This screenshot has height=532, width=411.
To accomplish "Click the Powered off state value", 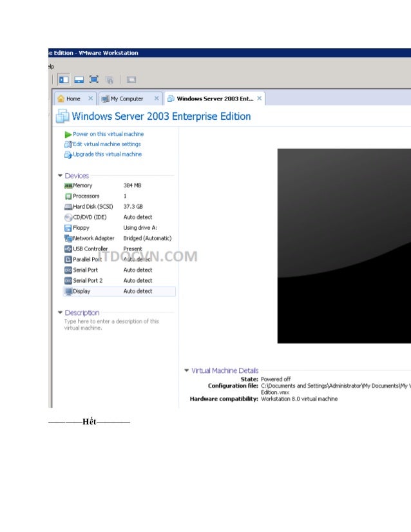I will point(276,379).
